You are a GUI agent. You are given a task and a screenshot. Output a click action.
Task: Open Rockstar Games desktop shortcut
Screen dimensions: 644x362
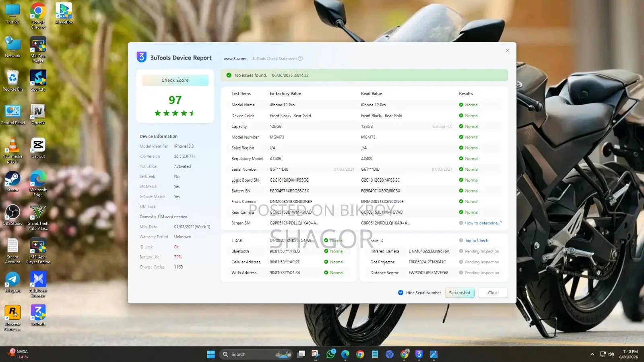coord(12,318)
